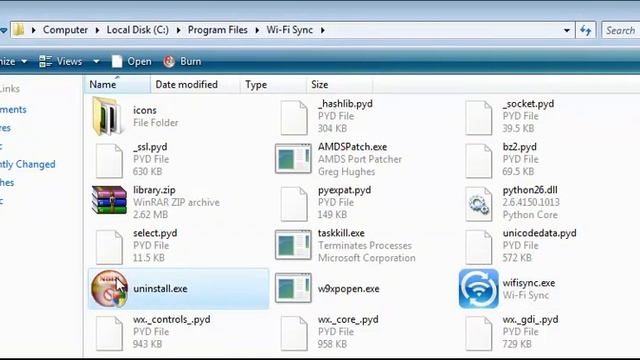The width and height of the screenshot is (640, 360).
Task: Select the file name AMDSPatch.exe
Action: click(x=352, y=147)
